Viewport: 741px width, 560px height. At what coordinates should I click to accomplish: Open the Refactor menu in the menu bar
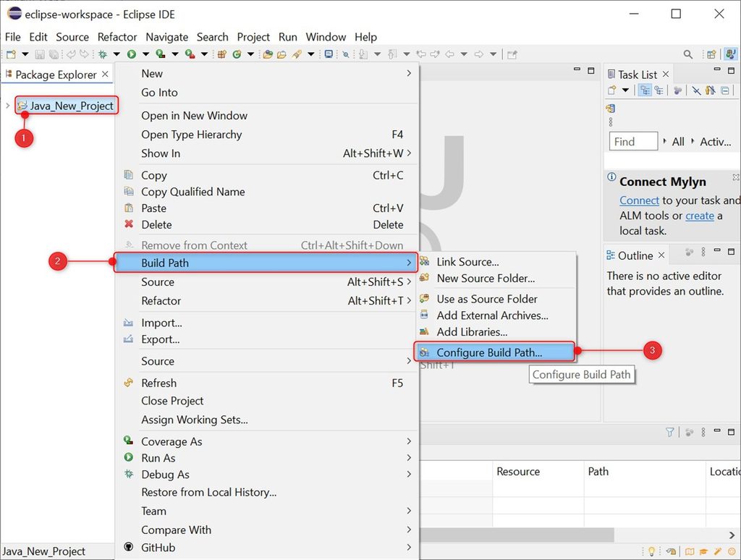coord(117,37)
